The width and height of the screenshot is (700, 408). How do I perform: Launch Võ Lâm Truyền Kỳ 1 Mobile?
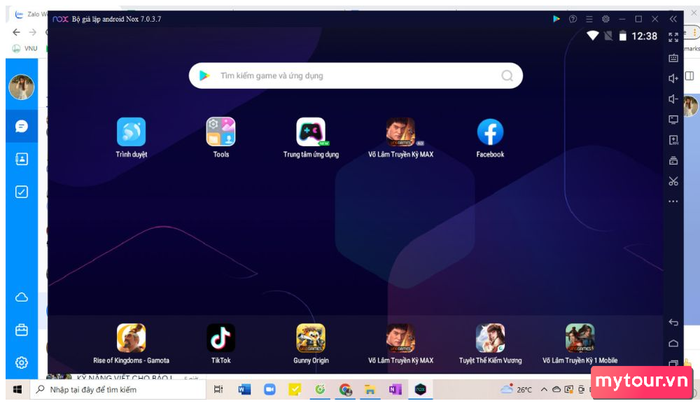tap(580, 338)
